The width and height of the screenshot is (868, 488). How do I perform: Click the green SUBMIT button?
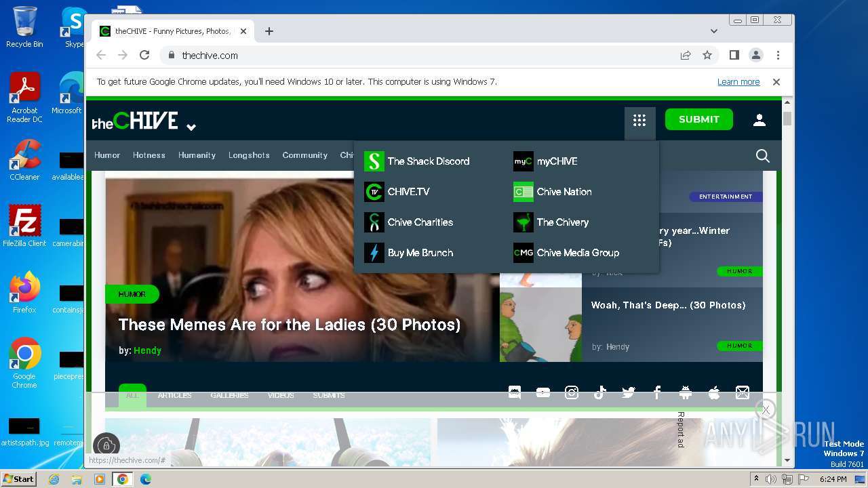tap(699, 119)
